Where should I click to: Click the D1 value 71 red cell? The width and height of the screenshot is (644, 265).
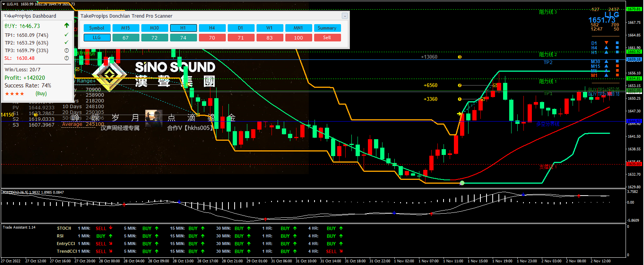241,38
